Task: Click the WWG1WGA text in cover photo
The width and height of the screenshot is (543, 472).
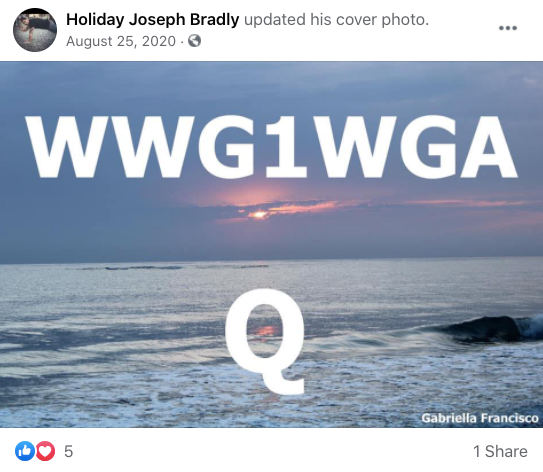Action: click(272, 147)
